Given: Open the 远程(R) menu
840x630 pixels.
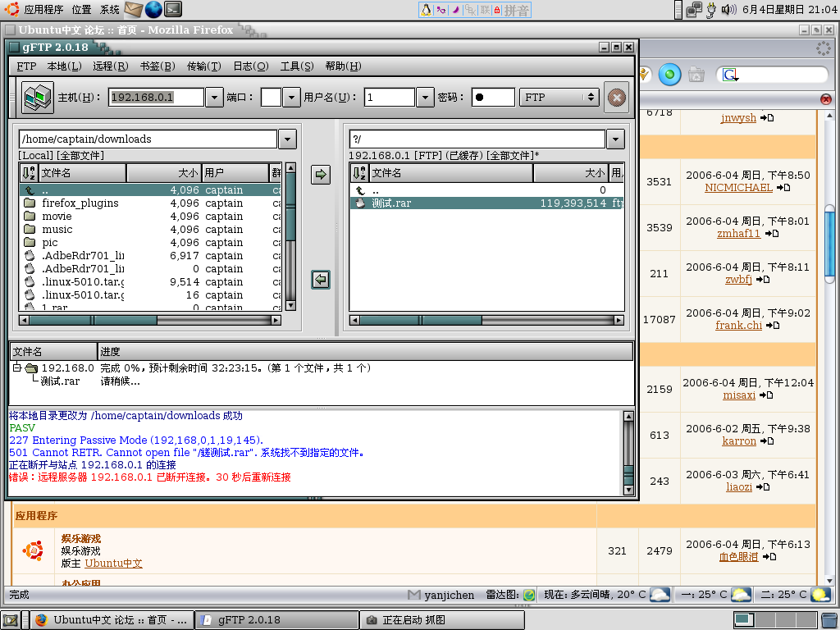Looking at the screenshot, I should tap(111, 66).
